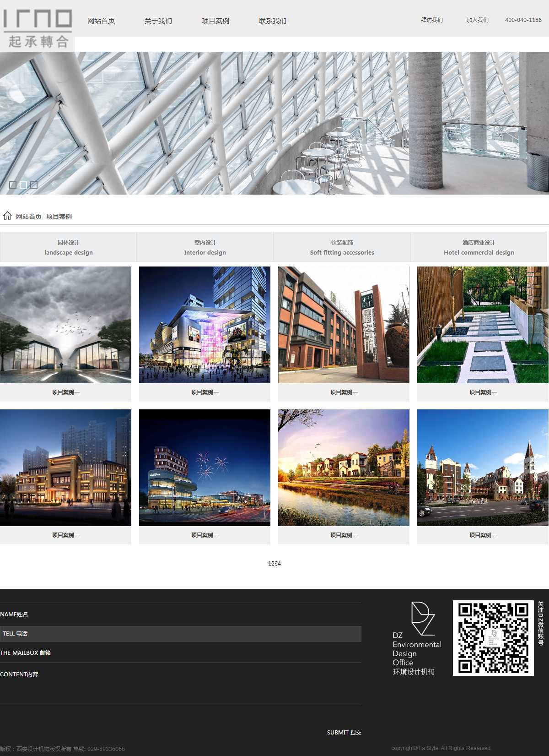Click the NAME姓名 input field
This screenshot has height=756, width=549.
click(x=181, y=615)
